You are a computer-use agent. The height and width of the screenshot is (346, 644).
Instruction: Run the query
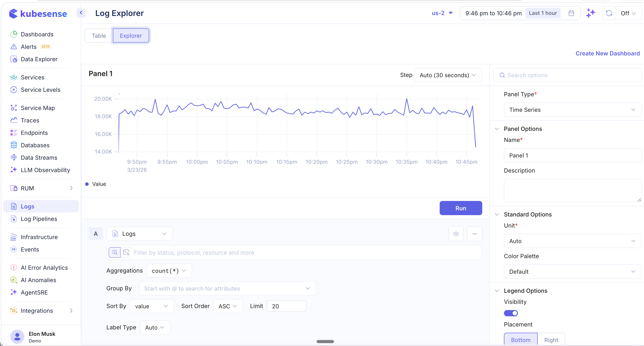point(461,208)
